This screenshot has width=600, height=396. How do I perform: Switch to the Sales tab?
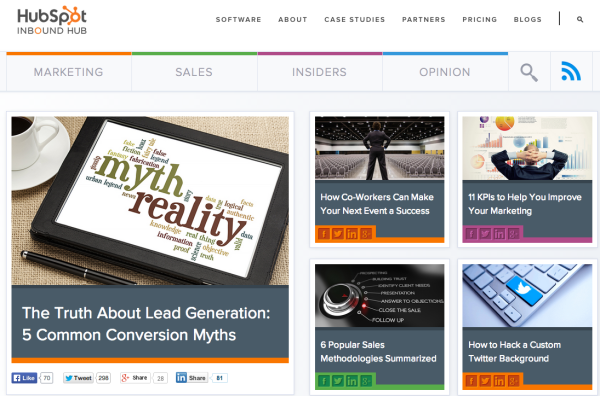(x=194, y=72)
